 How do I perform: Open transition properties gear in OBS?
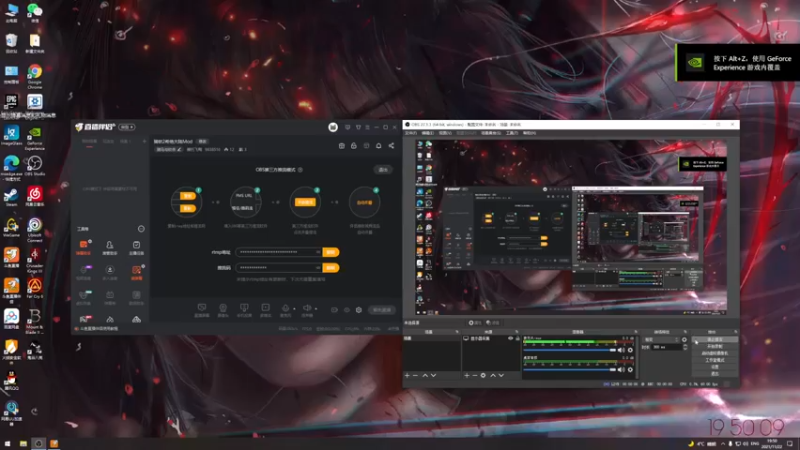[x=684, y=339]
